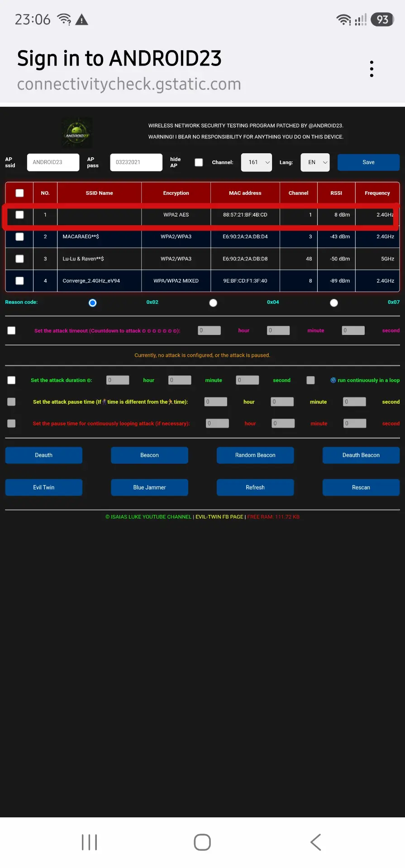Open the Channel dropdown showing 161

point(257,162)
